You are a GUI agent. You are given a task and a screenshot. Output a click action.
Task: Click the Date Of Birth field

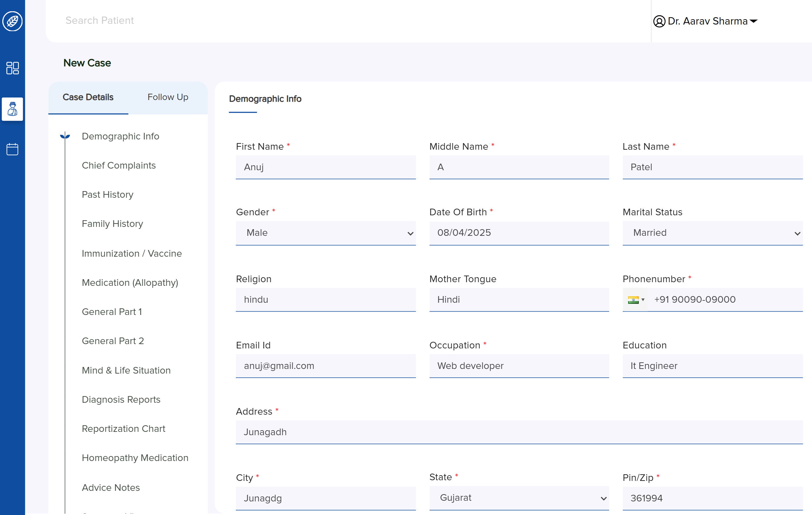(519, 233)
